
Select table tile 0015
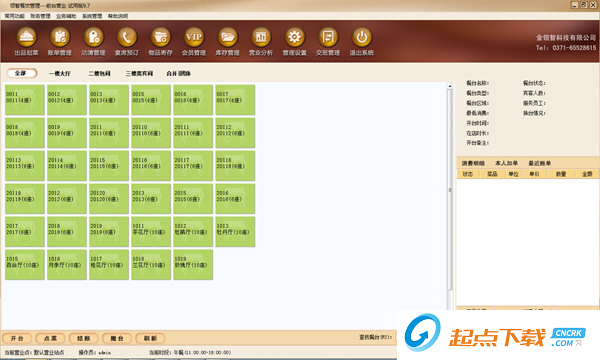pyautogui.click(x=151, y=100)
